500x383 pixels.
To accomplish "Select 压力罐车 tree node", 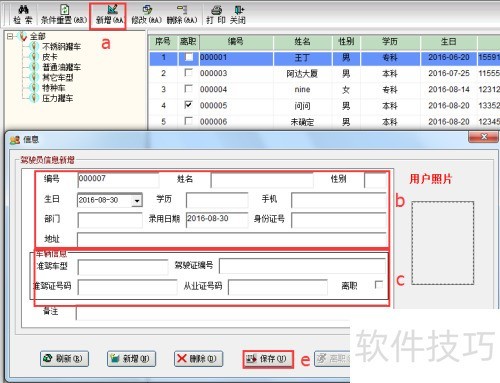I will click(x=58, y=98).
